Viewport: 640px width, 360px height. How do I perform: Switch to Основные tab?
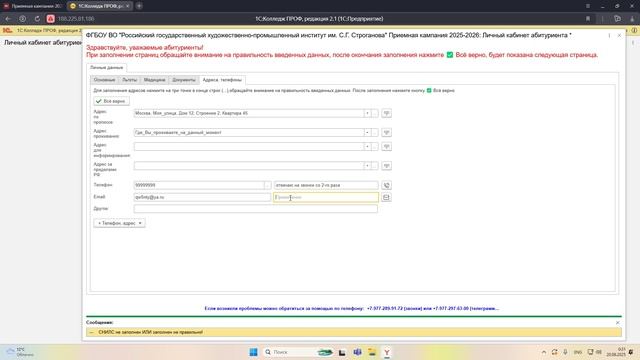tap(104, 80)
